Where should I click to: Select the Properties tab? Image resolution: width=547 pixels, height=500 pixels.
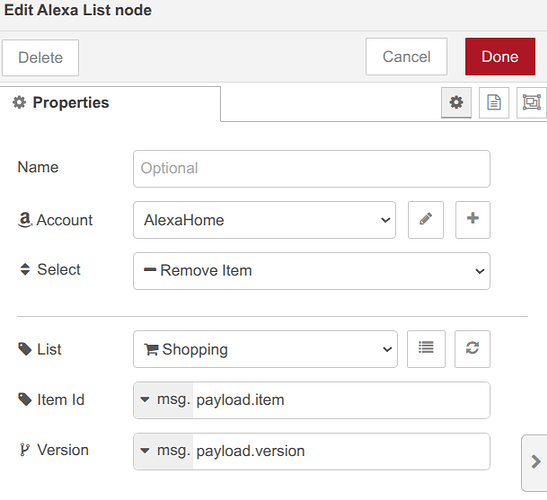(x=110, y=103)
